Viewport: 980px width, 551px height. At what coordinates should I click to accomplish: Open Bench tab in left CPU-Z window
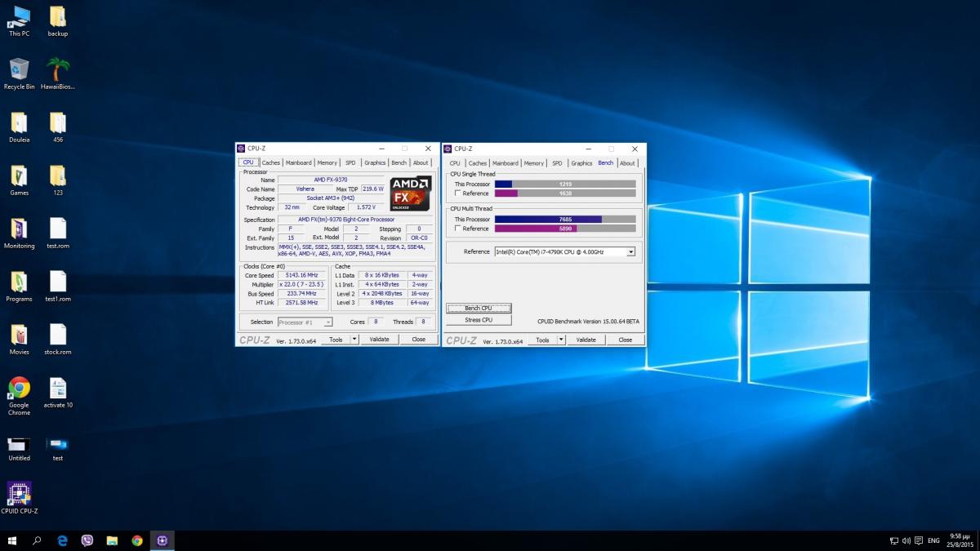399,163
